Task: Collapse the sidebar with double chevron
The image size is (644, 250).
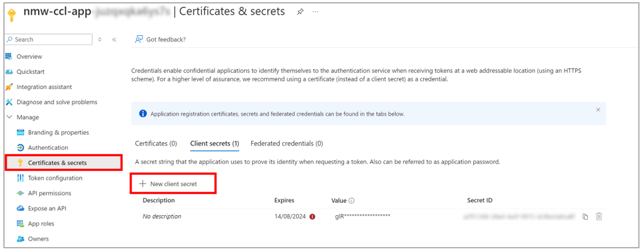Action: (114, 39)
